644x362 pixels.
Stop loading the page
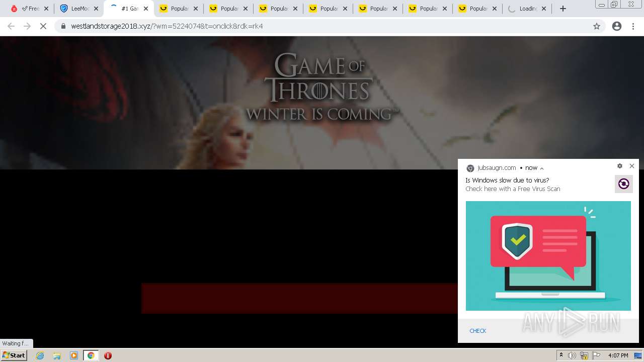point(43,26)
